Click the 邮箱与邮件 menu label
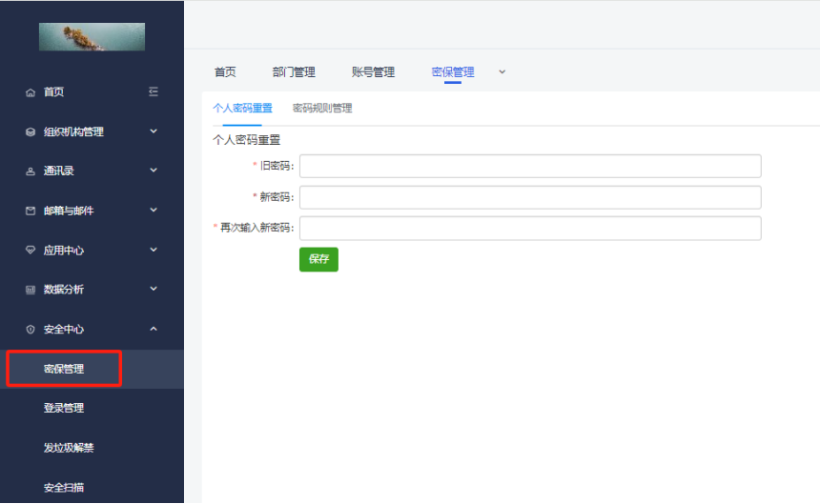Image resolution: width=821 pixels, height=504 pixels. point(69,211)
